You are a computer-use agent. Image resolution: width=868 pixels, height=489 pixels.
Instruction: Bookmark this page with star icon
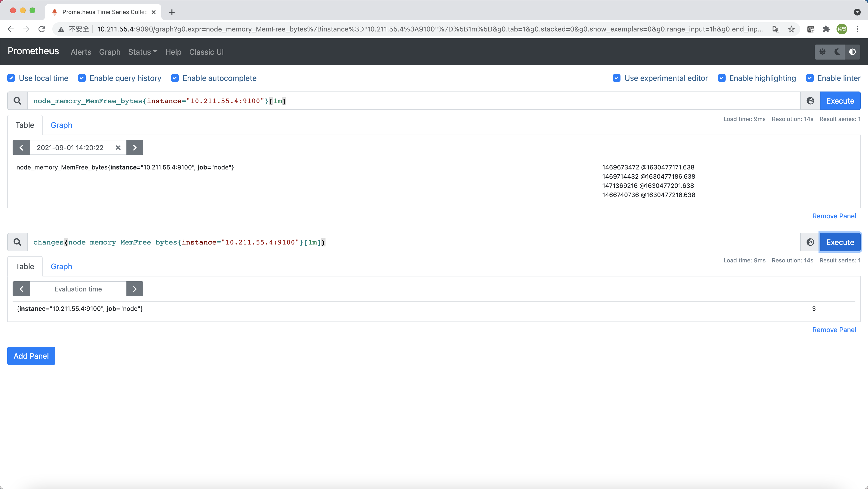791,29
